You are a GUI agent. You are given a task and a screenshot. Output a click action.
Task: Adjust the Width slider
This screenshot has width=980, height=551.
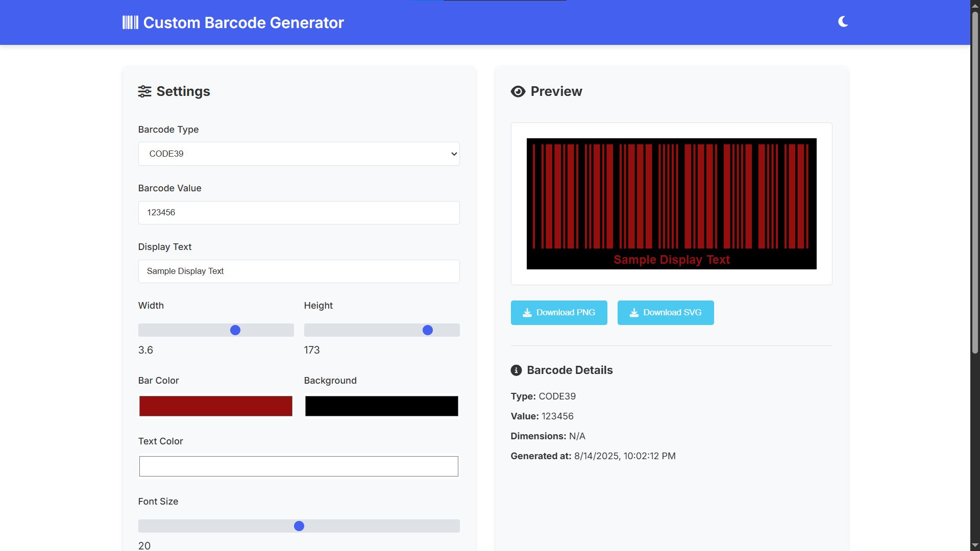coord(216,330)
